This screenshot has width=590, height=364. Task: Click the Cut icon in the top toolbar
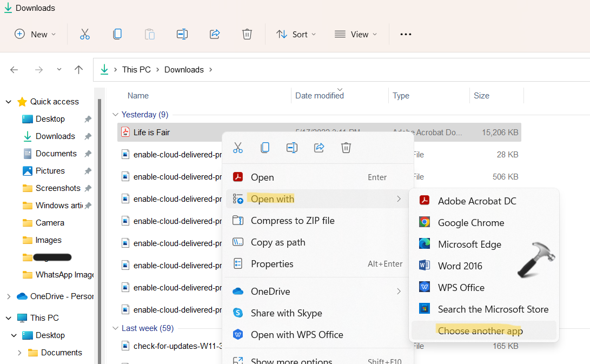84,34
